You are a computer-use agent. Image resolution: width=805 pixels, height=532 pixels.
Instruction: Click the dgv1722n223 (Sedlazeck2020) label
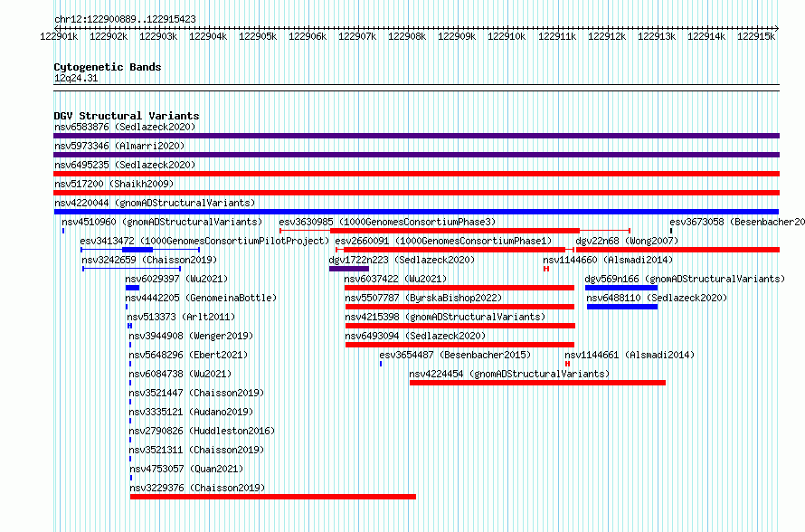click(402, 260)
